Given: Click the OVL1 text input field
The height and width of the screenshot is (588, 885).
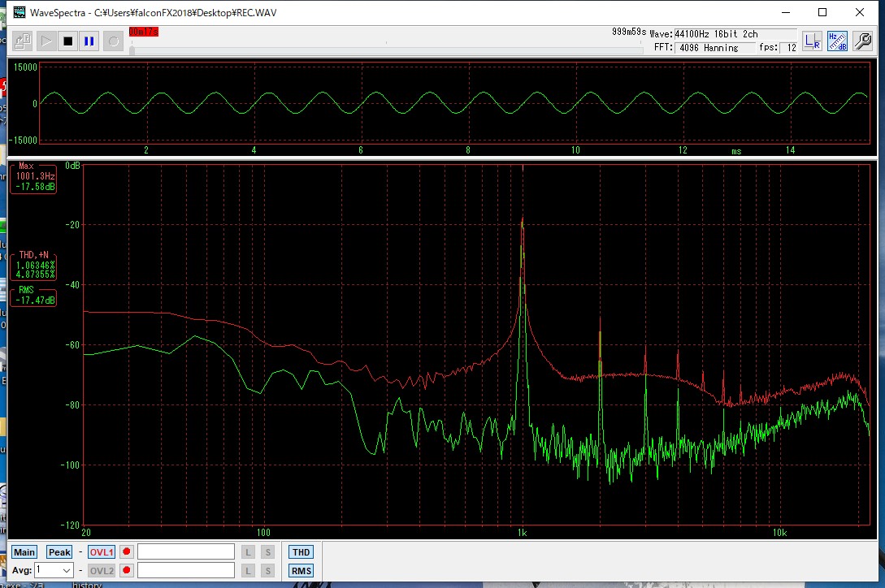Looking at the screenshot, I should tap(186, 552).
